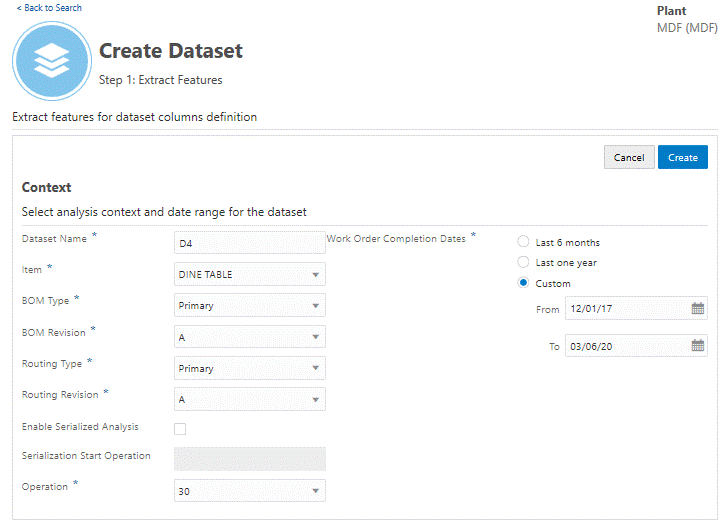The image size is (724, 522).
Task: Click the Create Dataset layers icon
Action: (x=51, y=61)
